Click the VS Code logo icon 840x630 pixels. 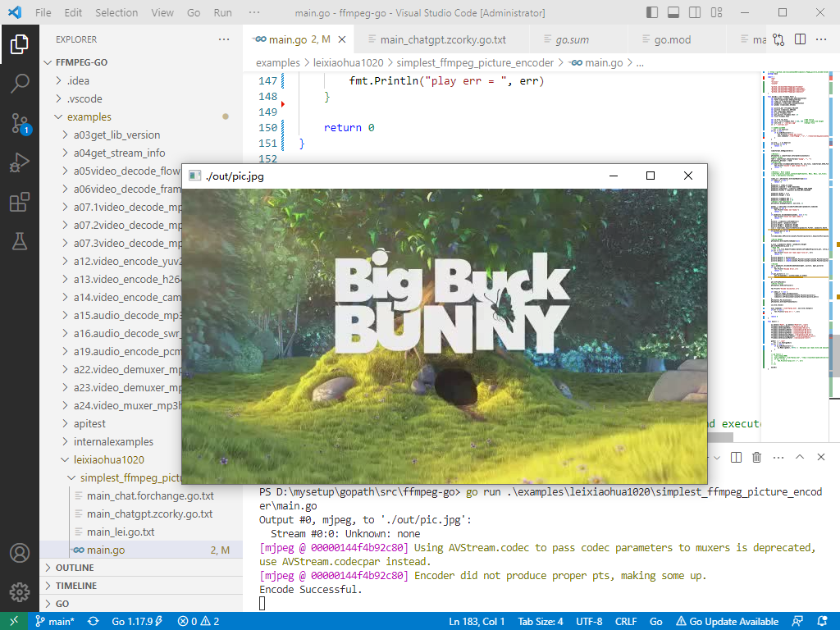click(15, 12)
